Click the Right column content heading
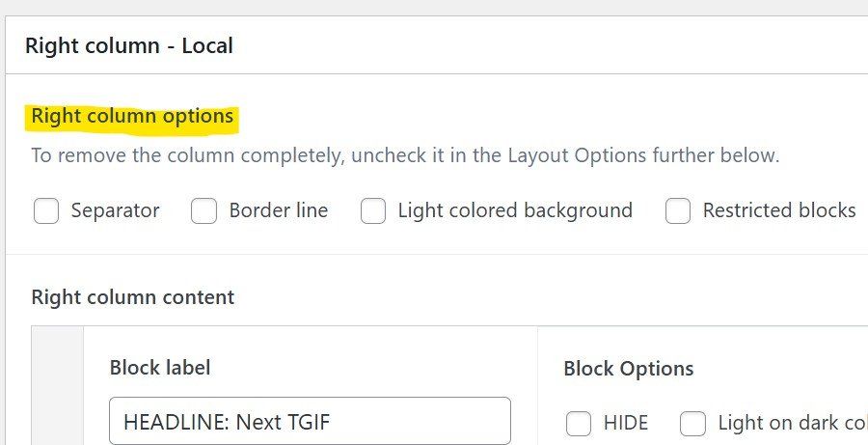This screenshot has height=445, width=868. pyautogui.click(x=133, y=297)
